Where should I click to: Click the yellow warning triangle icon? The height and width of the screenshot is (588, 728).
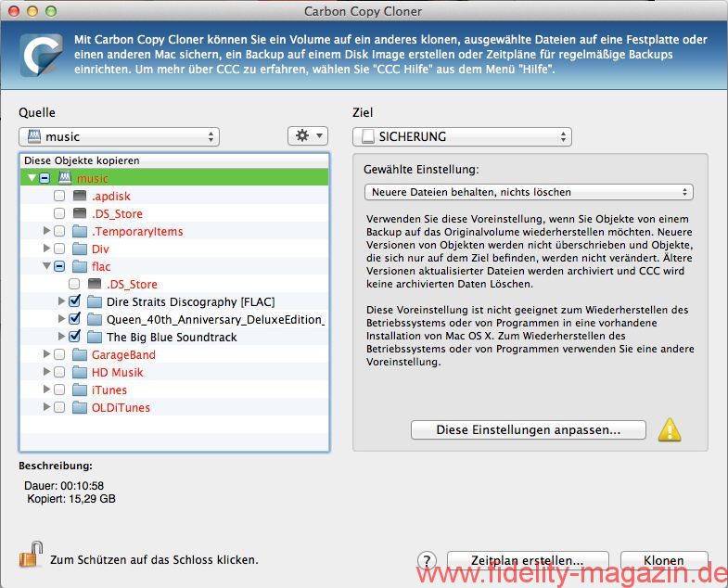pyautogui.click(x=669, y=429)
